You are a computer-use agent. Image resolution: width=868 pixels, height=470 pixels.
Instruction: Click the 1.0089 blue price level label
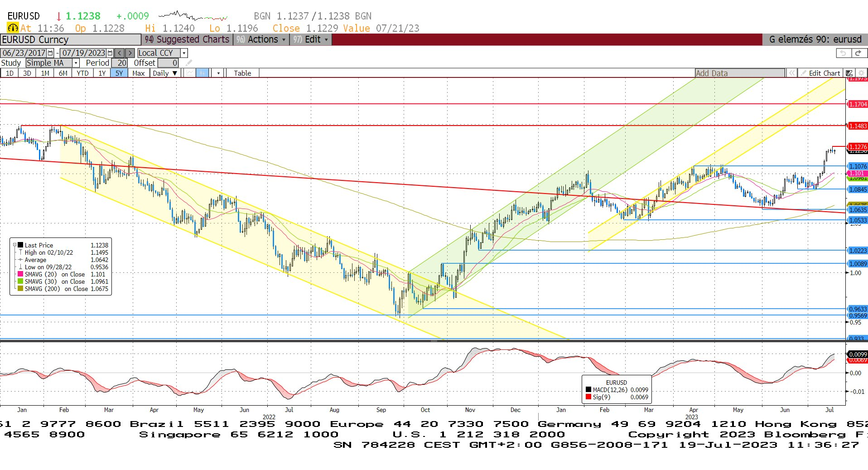857,264
